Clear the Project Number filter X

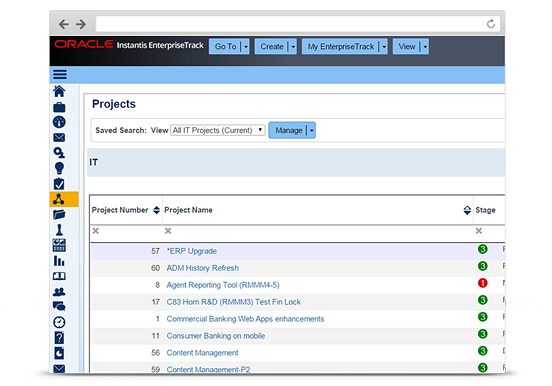96,231
